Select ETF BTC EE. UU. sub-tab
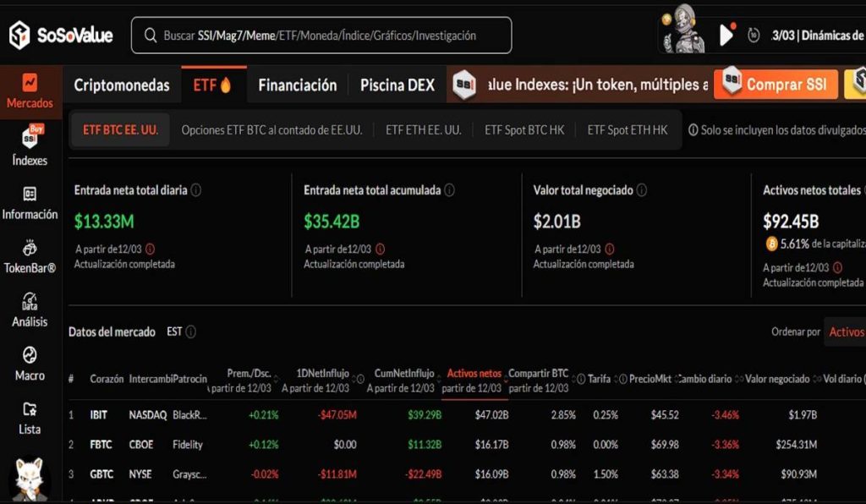The image size is (866, 504). click(120, 129)
